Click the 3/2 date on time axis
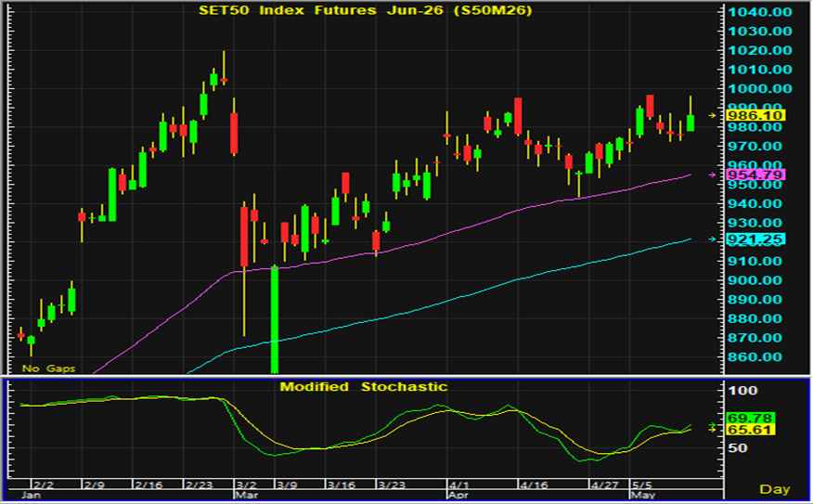Viewport: 813px width, 504px height. [x=247, y=485]
